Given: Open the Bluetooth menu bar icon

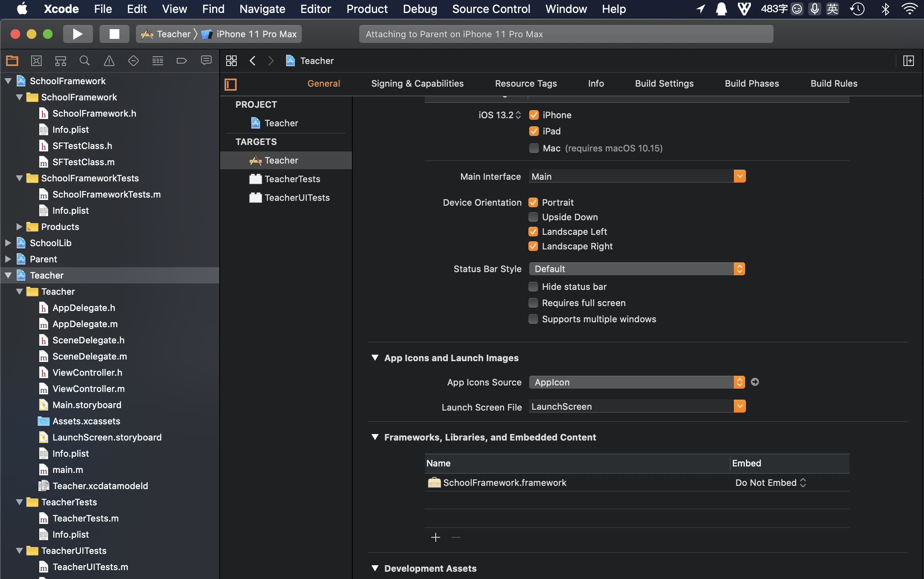Looking at the screenshot, I should 885,9.
